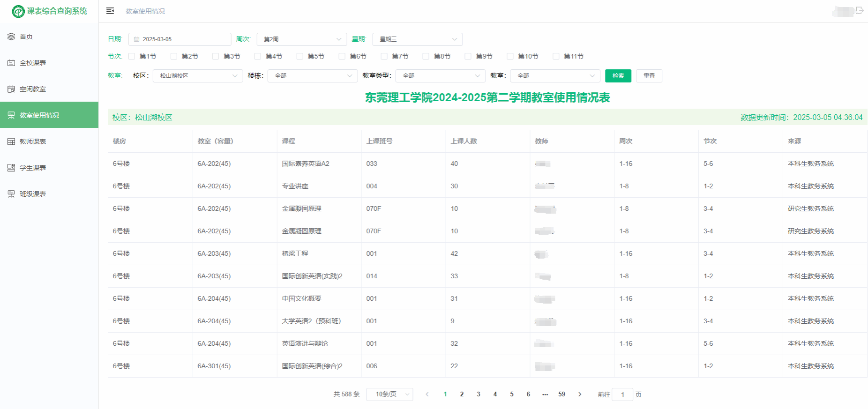
Task: Tick the 第3节 period checkbox
Action: (x=216, y=56)
